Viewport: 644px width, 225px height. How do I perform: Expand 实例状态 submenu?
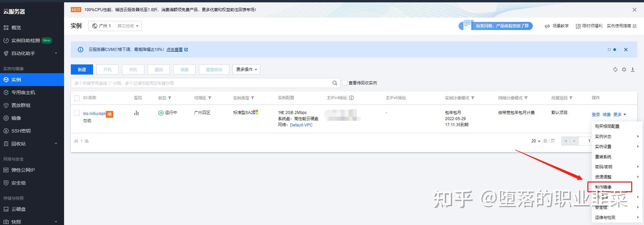[x=617, y=137]
